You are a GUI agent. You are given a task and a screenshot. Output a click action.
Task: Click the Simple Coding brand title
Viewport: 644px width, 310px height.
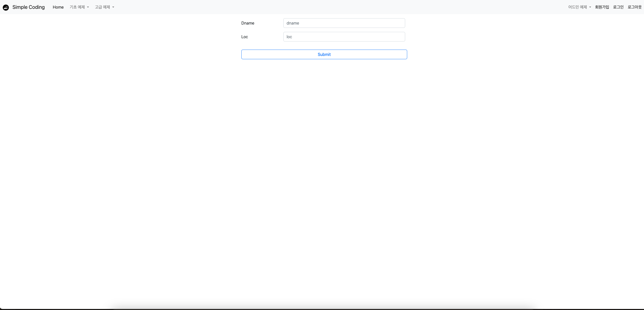coord(28,7)
